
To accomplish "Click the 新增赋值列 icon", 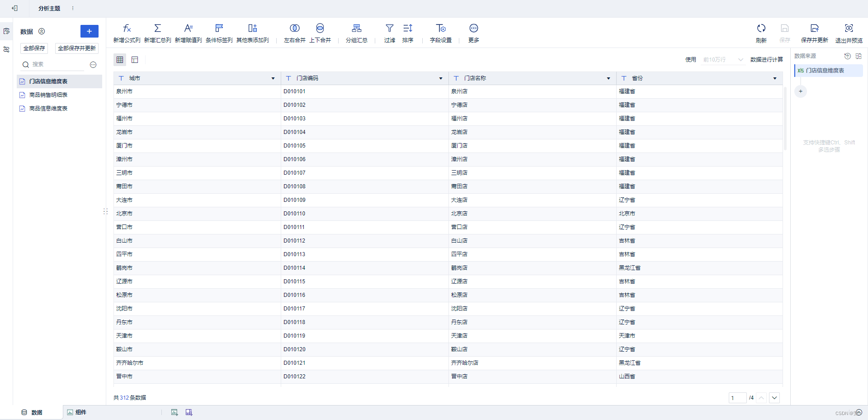I will coord(189,28).
